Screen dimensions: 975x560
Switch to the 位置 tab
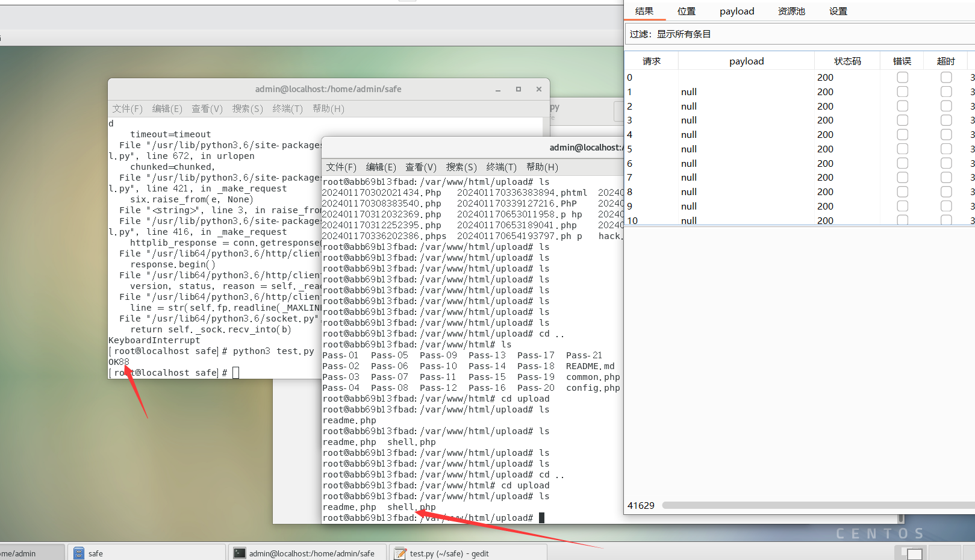coord(686,11)
